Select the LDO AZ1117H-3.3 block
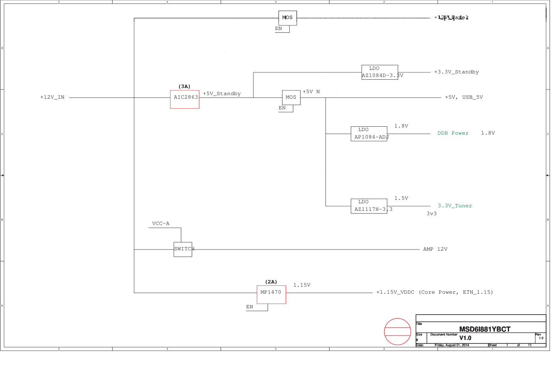The image size is (554, 392). 369,206
